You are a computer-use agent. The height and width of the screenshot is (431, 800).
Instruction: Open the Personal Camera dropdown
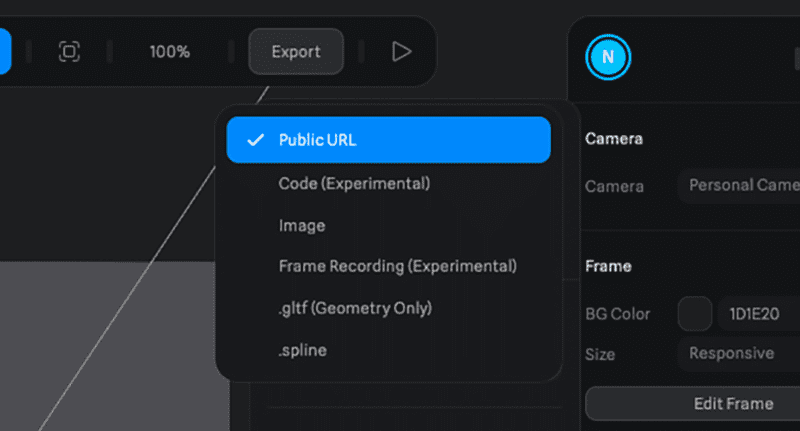tap(740, 186)
